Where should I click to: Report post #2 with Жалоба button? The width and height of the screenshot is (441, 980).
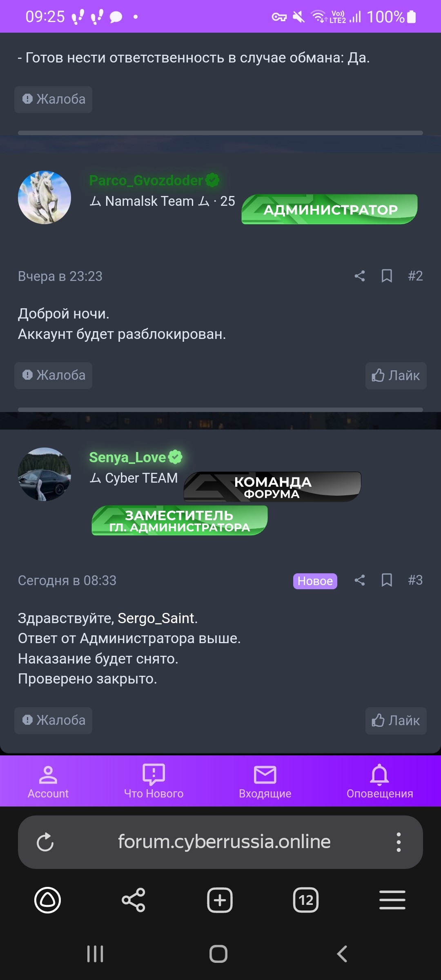click(53, 375)
